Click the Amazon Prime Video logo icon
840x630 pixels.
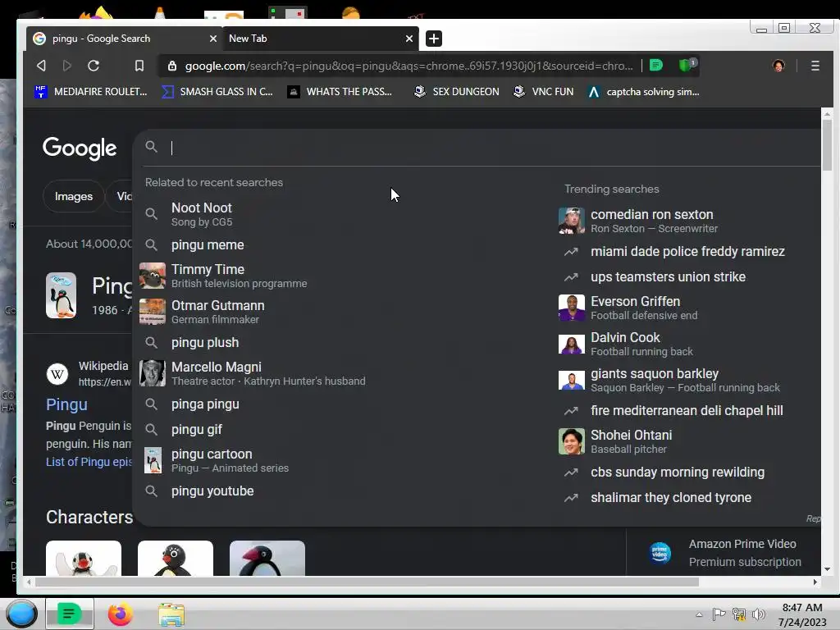[660, 553]
